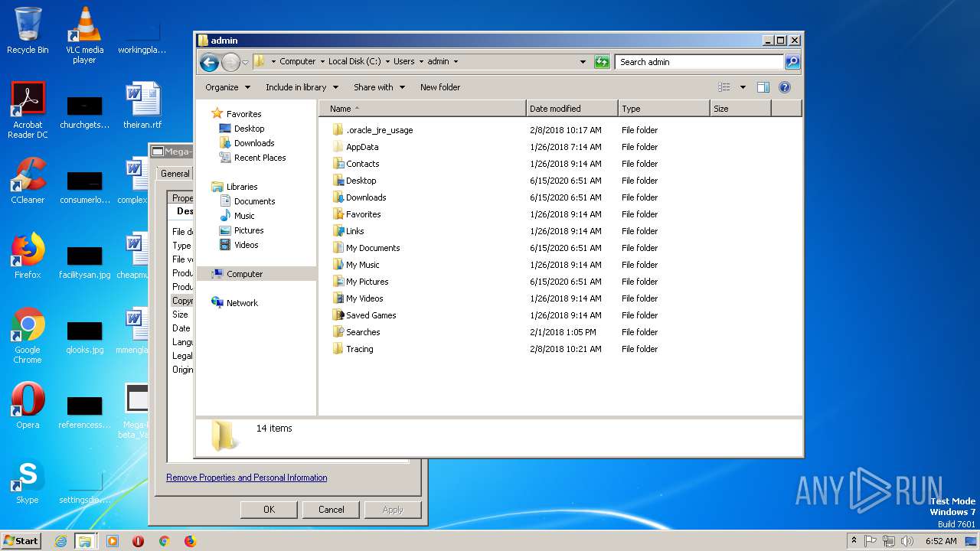Click the Help question mark icon
This screenshot has width=980, height=551.
[x=785, y=87]
